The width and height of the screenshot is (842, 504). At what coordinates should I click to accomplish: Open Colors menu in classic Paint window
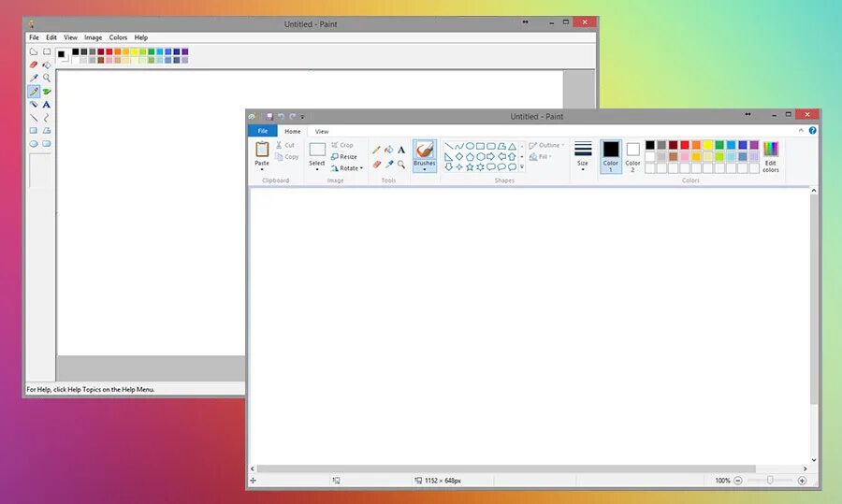coord(118,37)
